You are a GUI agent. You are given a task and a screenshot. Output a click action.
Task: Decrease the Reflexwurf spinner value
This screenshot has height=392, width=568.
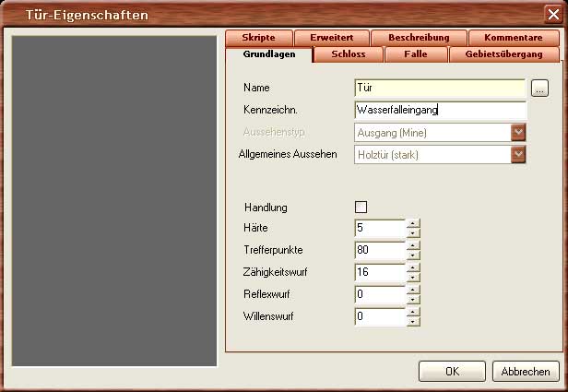413,300
